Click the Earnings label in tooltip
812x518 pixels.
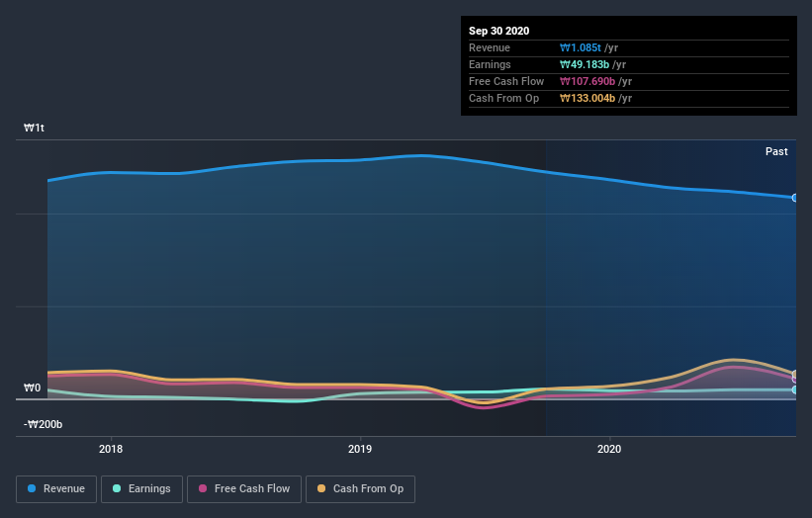[490, 64]
